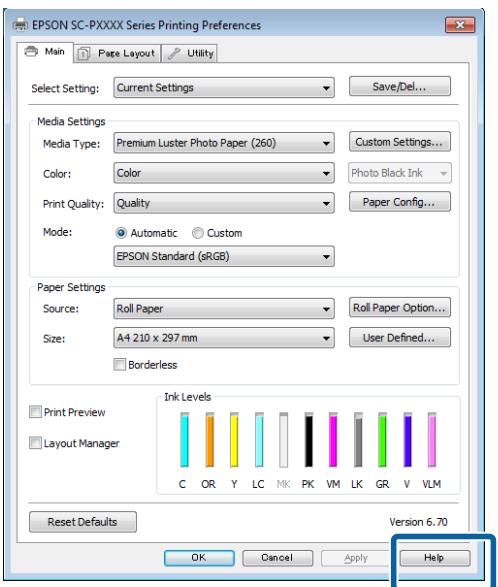Click the Yellow (Y) ink level bar
The width and height of the screenshot is (498, 587).
234,440
